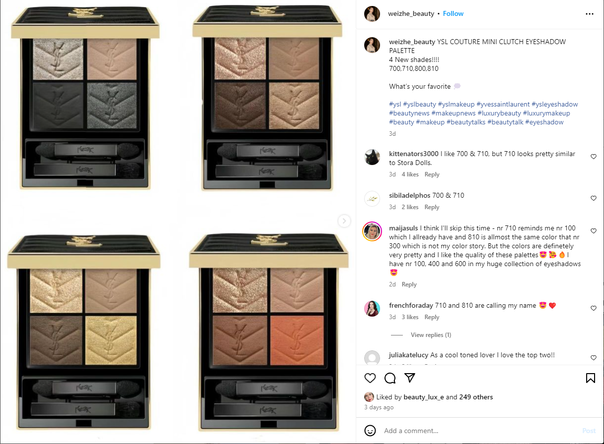Like maijasuls's comment heart
Viewport: 604px width, 444px height.
pyautogui.click(x=594, y=231)
